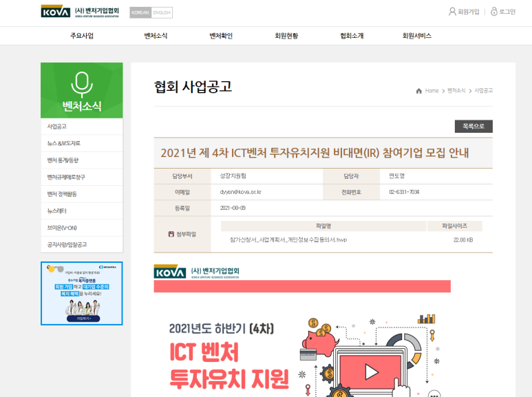This screenshot has height=397, width=532.
Task: Select 공지사항/입찰공고 in the sidebar
Action: coord(82,245)
